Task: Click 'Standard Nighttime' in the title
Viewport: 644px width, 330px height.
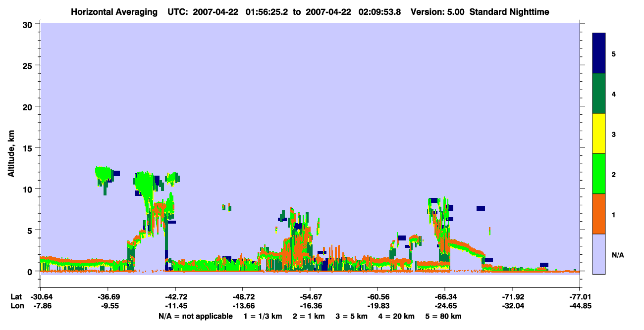Action: click(509, 12)
